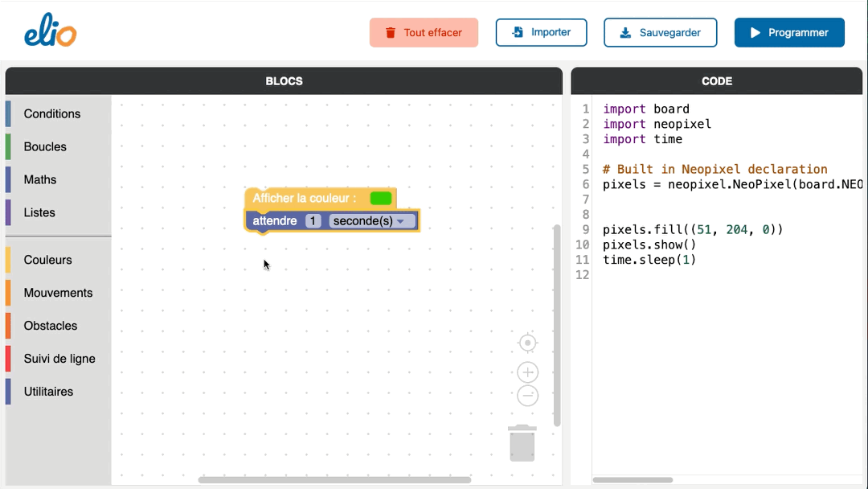Click the wait duration number field
This screenshot has height=489, width=868.
313,221
